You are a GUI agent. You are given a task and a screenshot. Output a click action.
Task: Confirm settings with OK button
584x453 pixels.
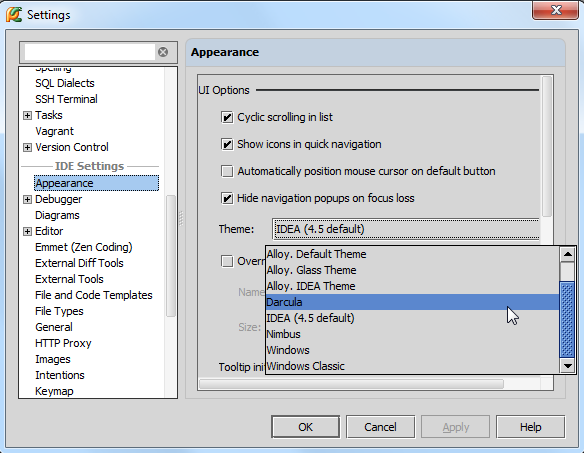[305, 427]
